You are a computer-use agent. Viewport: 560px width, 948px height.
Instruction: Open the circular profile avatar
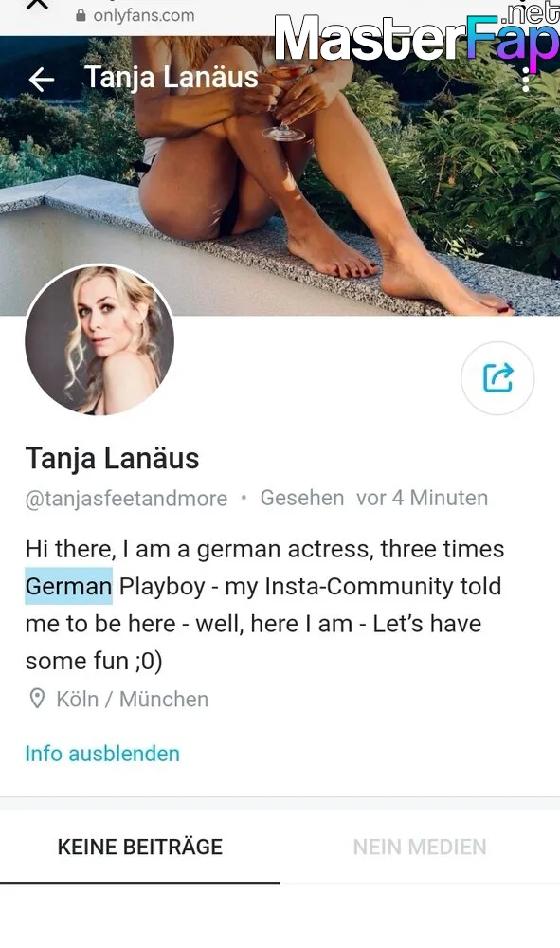[99, 341]
